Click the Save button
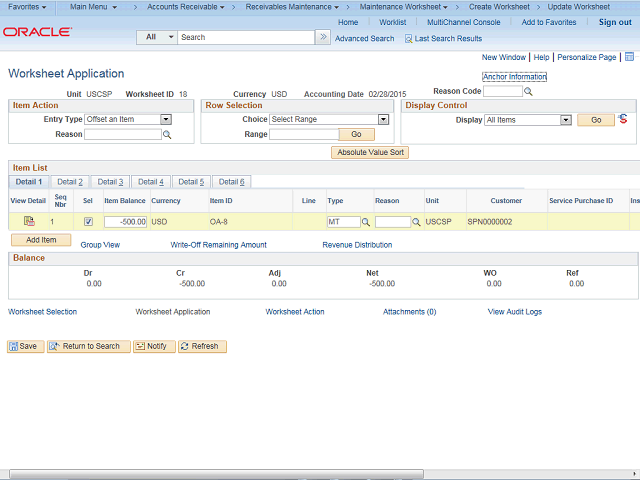 click(25, 346)
